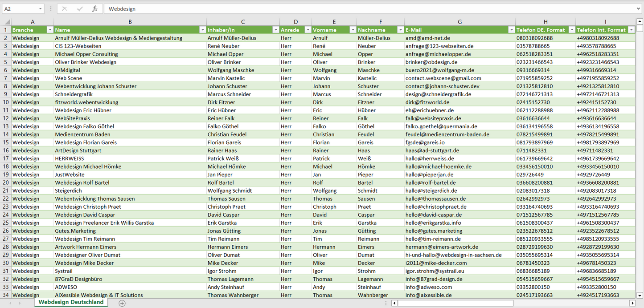644x308 pixels.
Task: Expand the formula bar with the chevron
Action: pyautogui.click(x=639, y=9)
